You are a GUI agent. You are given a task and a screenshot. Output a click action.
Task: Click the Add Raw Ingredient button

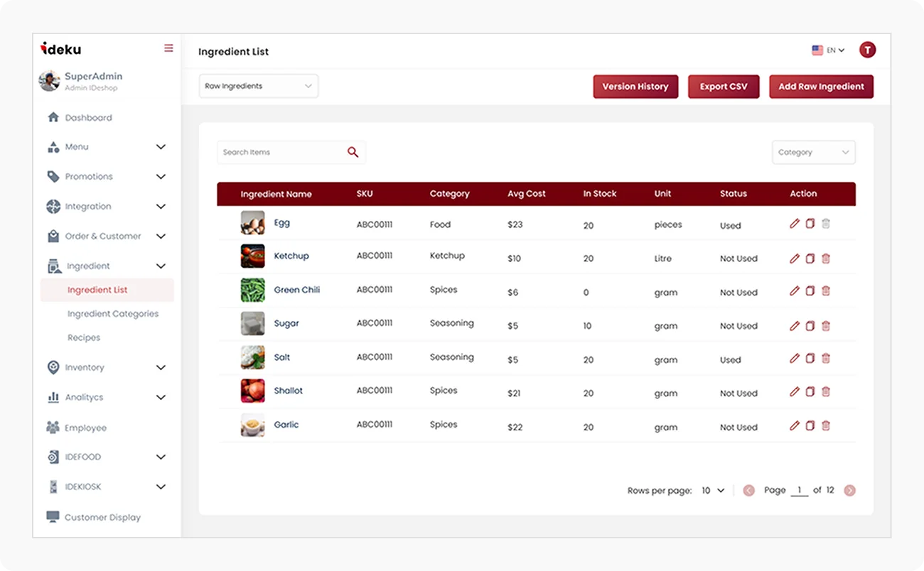(x=821, y=87)
